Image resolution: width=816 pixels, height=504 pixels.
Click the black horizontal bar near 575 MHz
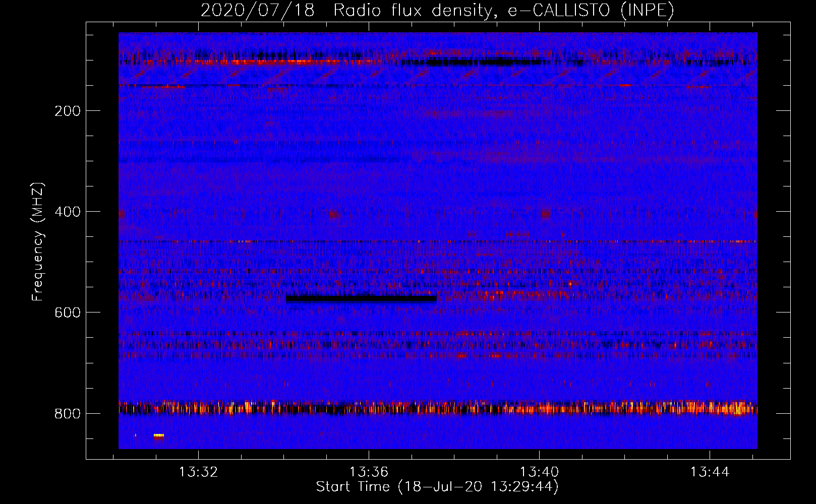(361, 298)
